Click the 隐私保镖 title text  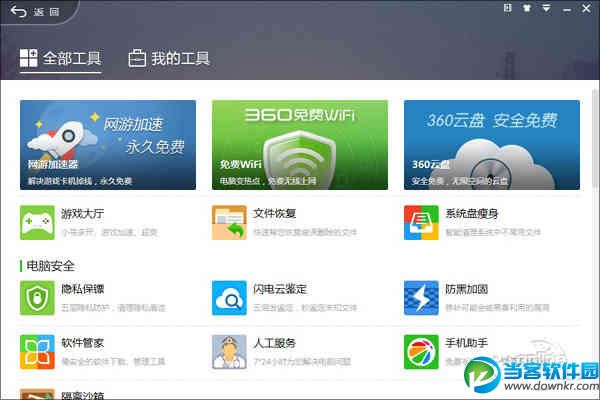(x=83, y=289)
